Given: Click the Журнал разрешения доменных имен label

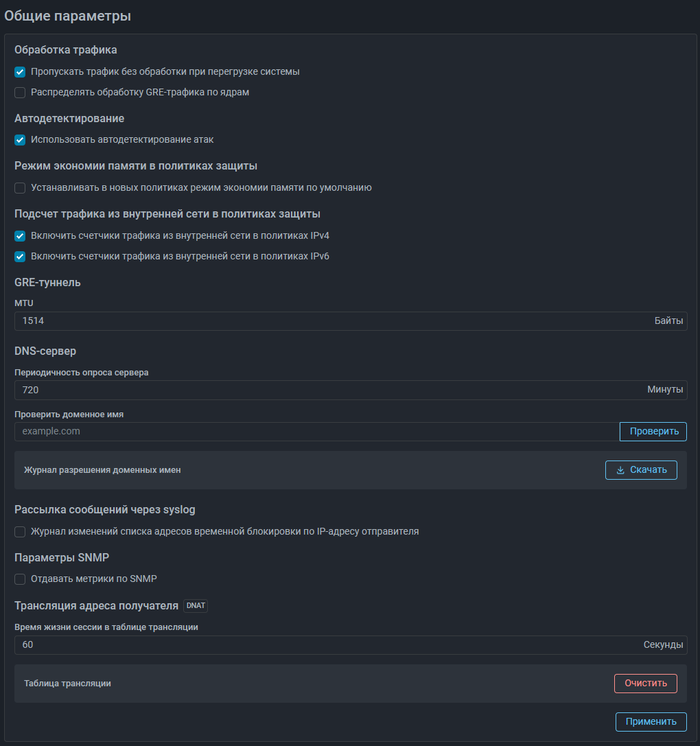Looking at the screenshot, I should point(102,470).
